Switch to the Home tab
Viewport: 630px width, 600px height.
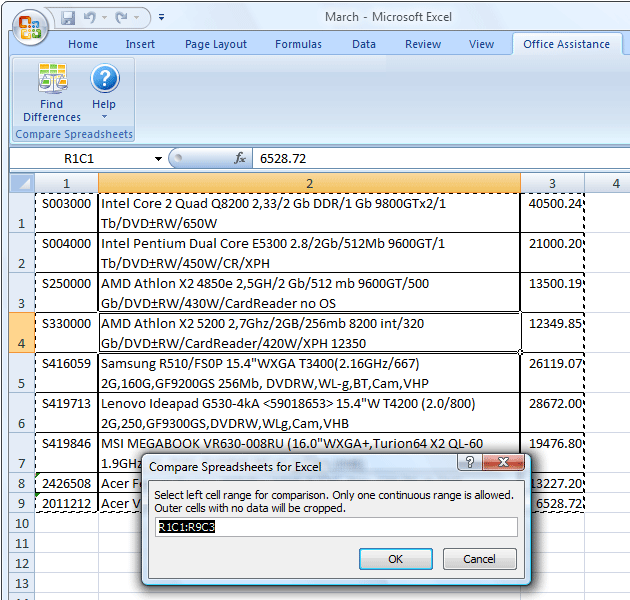pos(83,44)
